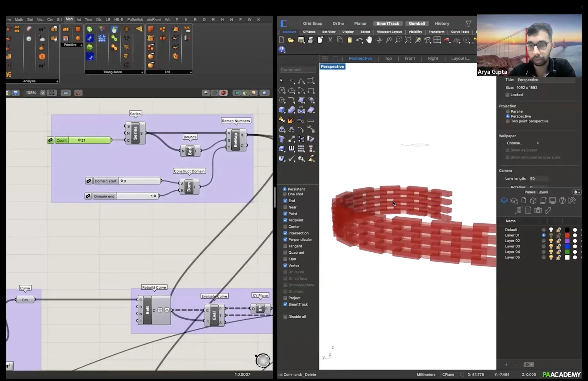Click the Grasshopper zoom extents icon
This screenshot has height=381, width=588.
coord(52,93)
